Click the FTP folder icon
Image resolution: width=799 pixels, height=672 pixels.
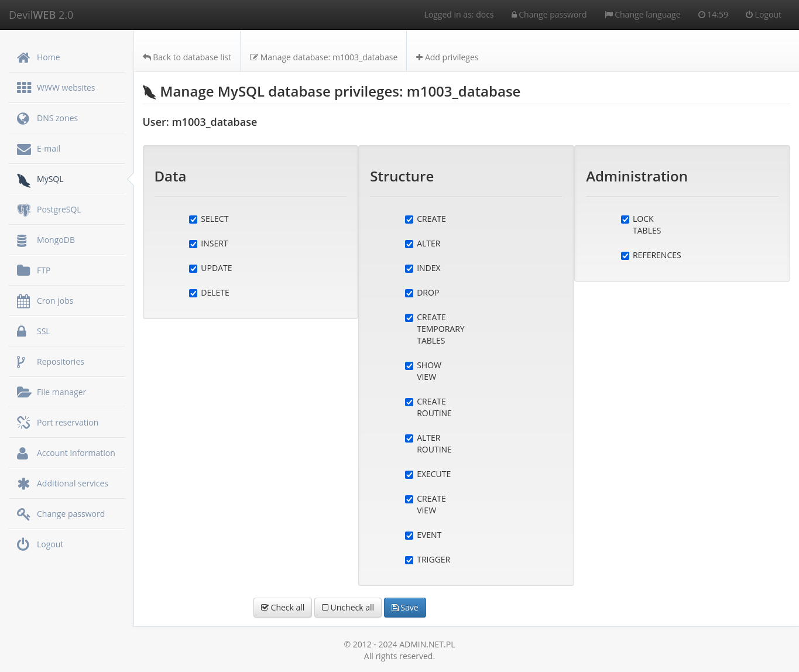[23, 270]
